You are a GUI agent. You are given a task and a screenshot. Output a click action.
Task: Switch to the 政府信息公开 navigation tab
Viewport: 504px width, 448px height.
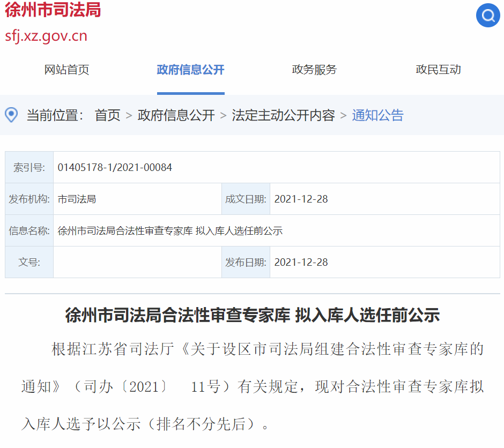tap(190, 70)
